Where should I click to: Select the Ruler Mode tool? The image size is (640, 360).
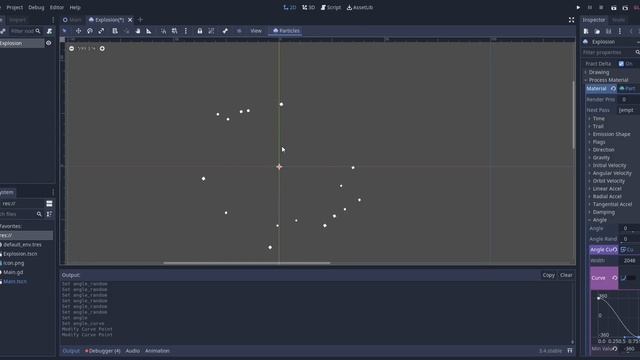pyautogui.click(x=149, y=31)
